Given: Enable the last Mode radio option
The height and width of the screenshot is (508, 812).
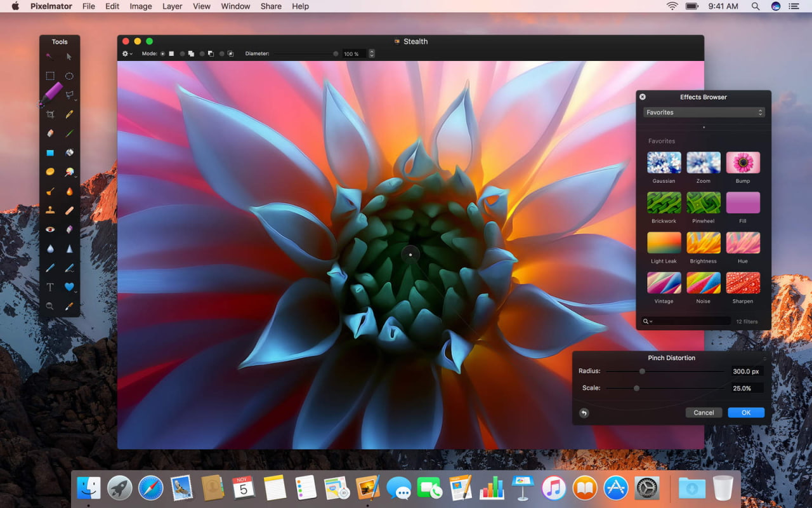Looking at the screenshot, I should [x=222, y=54].
